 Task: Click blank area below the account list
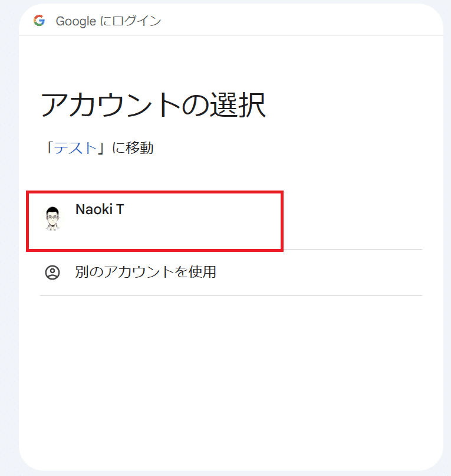point(230,377)
